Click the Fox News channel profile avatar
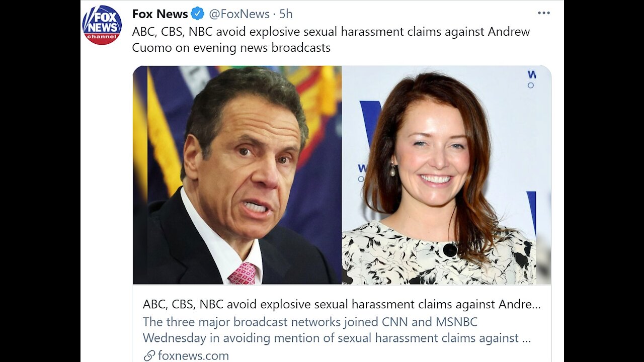The image size is (644, 362). 102,25
